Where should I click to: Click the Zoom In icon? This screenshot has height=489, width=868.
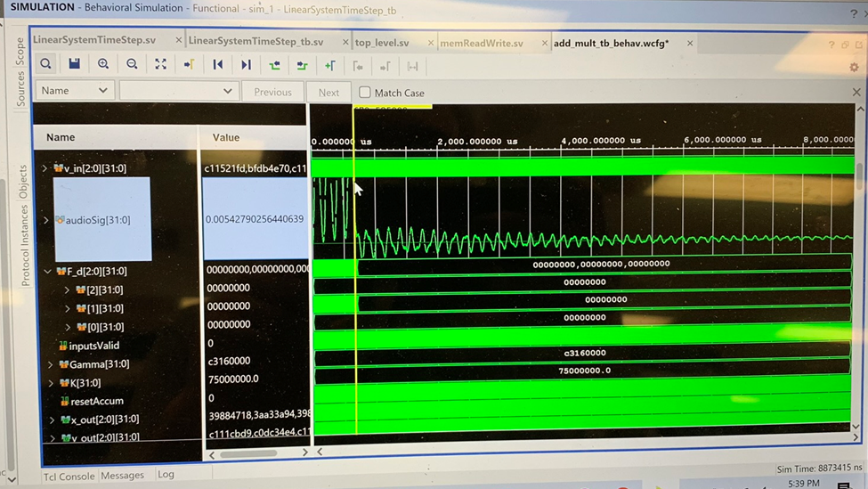(103, 64)
